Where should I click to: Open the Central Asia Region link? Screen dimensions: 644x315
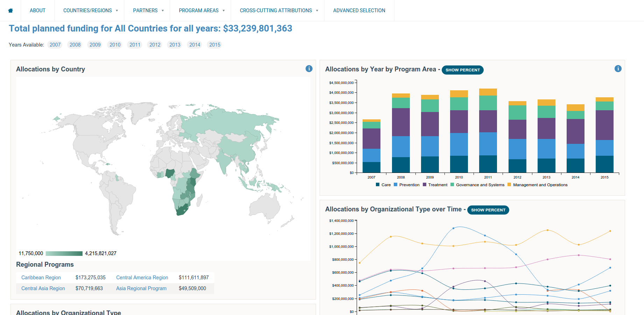click(x=43, y=288)
